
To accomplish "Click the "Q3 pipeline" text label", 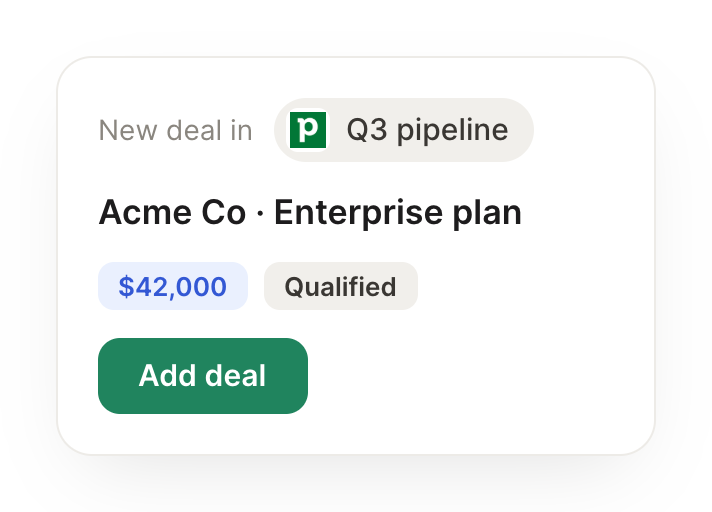I will coord(427,130).
